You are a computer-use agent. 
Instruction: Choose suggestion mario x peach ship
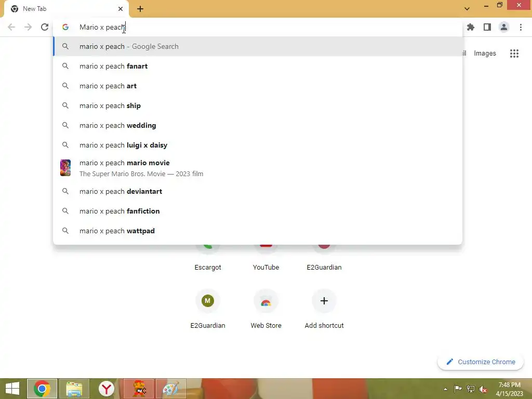[x=258, y=105]
